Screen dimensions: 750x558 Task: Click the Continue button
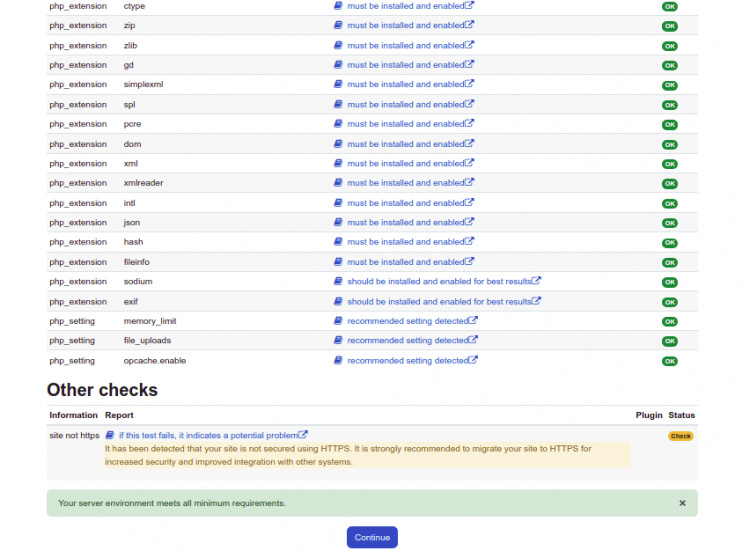point(372,537)
